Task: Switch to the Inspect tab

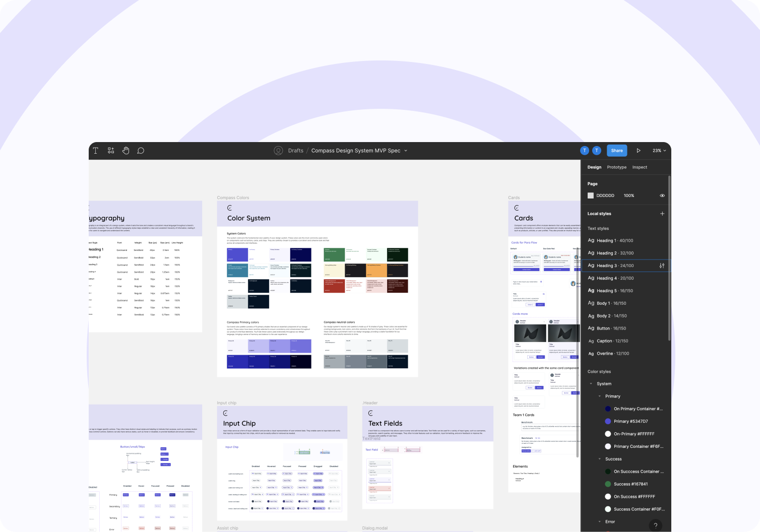Action: (x=640, y=167)
